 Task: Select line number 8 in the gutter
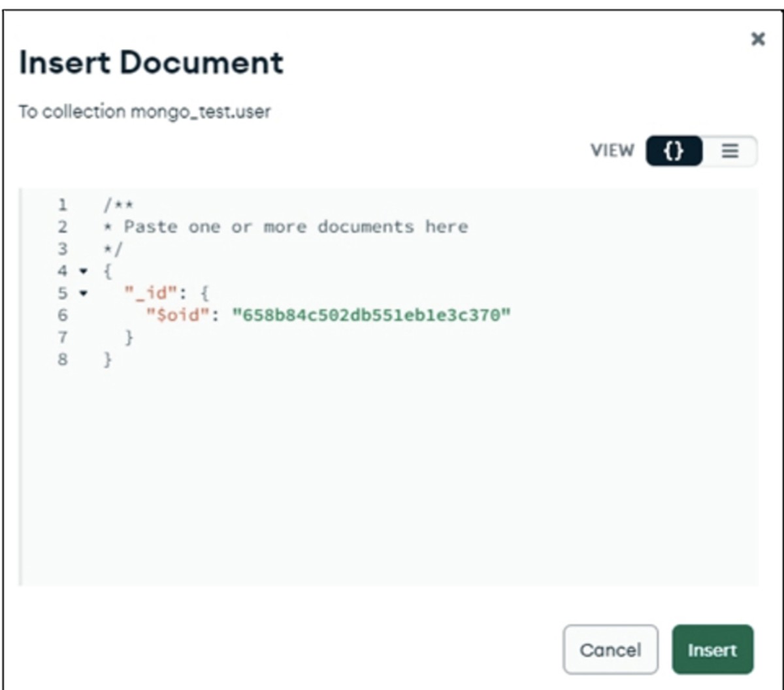pyautogui.click(x=63, y=359)
